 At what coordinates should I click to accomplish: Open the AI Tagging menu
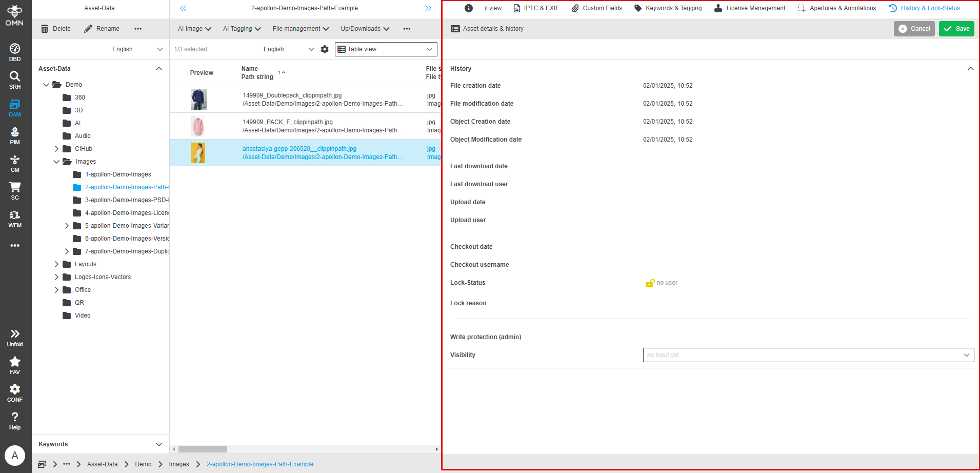click(x=242, y=29)
